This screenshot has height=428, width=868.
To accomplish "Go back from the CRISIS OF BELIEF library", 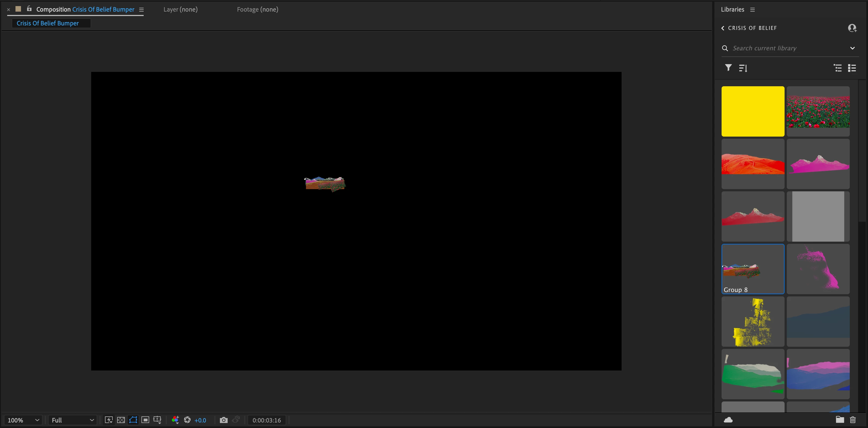I will (723, 28).
